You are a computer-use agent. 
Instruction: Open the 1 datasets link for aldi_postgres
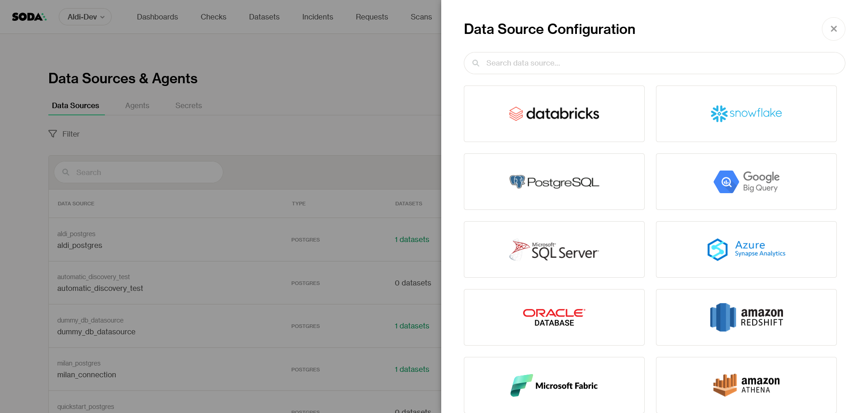(x=412, y=239)
